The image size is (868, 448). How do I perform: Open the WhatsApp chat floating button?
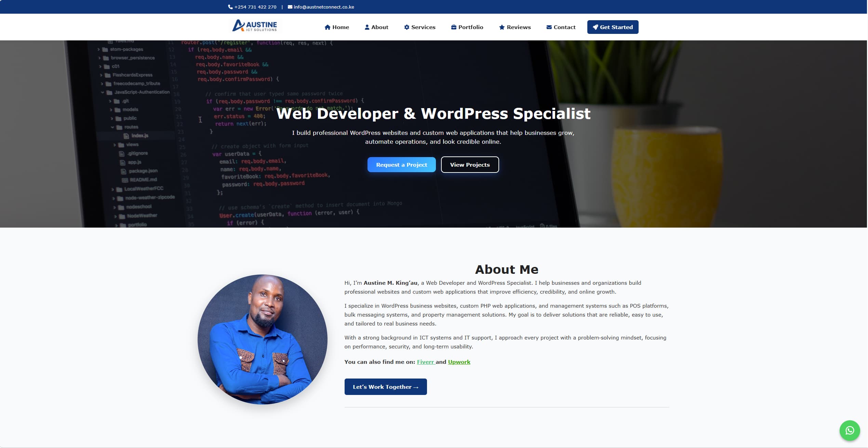850,431
